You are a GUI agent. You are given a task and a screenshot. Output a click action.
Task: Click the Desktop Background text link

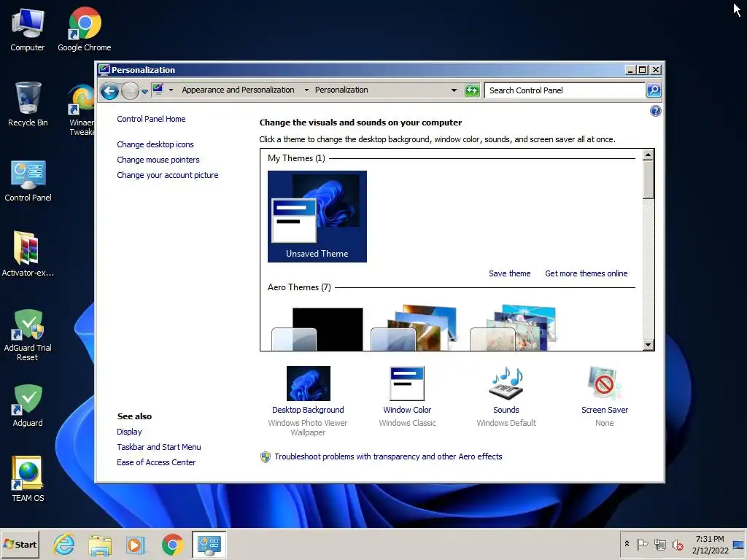tap(308, 410)
